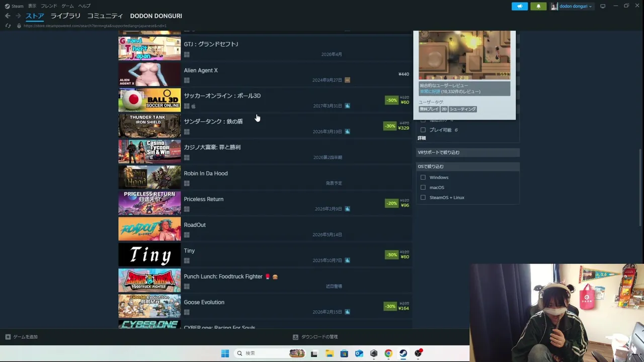Reload the store page
The height and width of the screenshot is (362, 644).
click(x=8, y=26)
